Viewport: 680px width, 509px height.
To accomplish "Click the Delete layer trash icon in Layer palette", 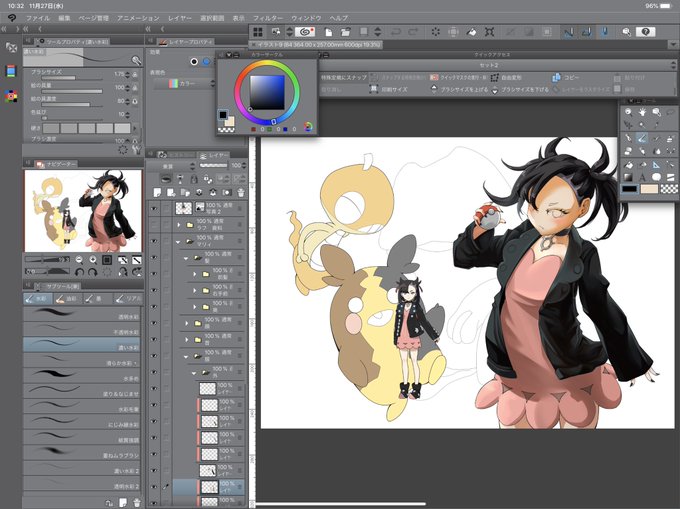I will (241, 192).
